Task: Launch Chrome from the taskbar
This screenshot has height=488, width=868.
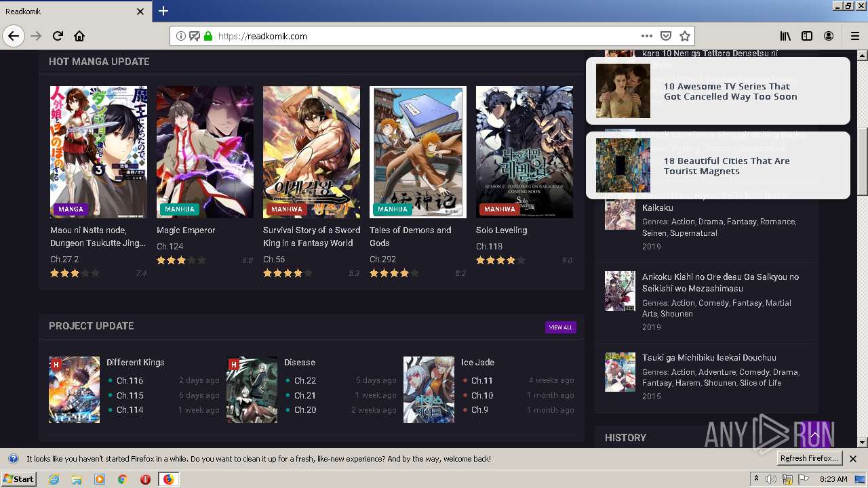Action: (x=123, y=479)
